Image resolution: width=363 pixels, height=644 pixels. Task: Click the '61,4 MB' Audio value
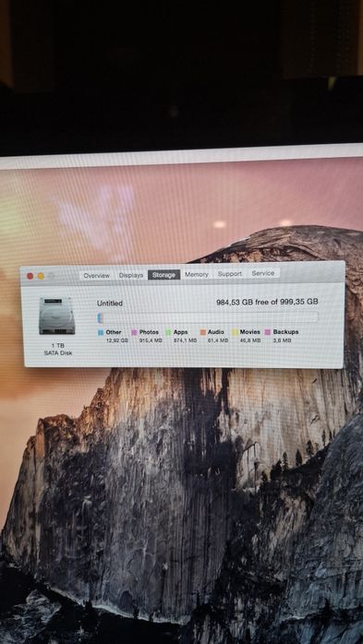click(x=218, y=340)
